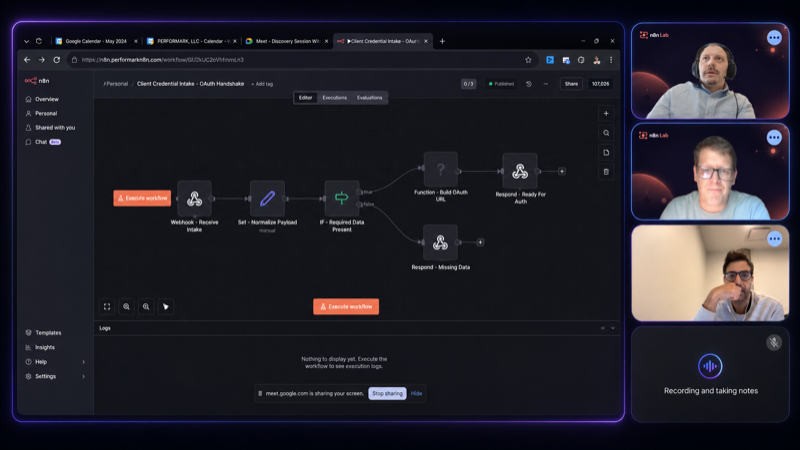Click the muted microphone icon on notes tile
The width and height of the screenshot is (800, 450).
774,342
